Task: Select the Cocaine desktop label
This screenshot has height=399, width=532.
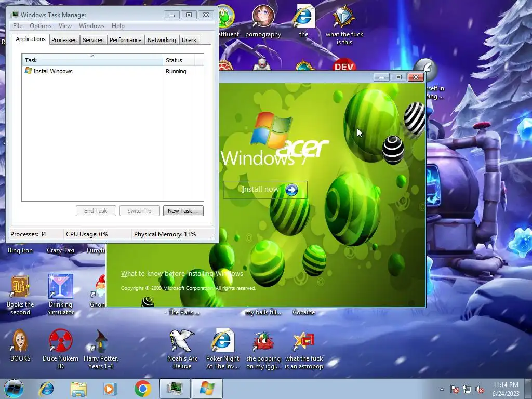Action: pos(304,312)
